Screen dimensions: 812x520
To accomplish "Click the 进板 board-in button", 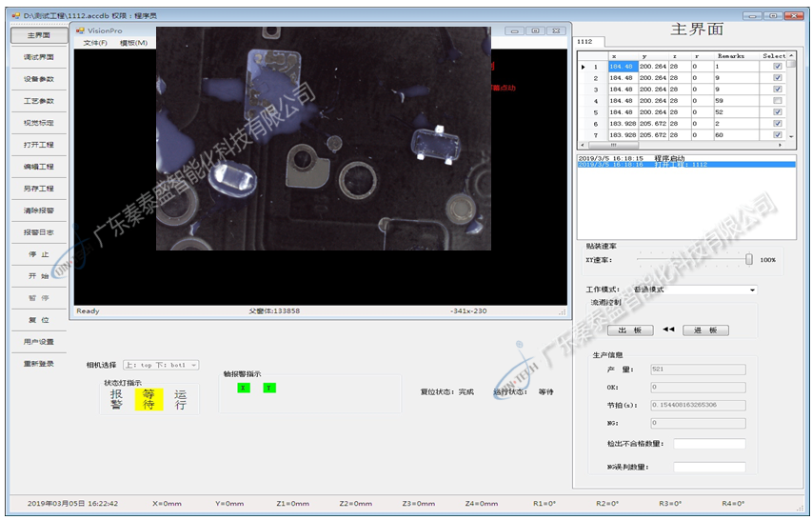I will click(705, 330).
